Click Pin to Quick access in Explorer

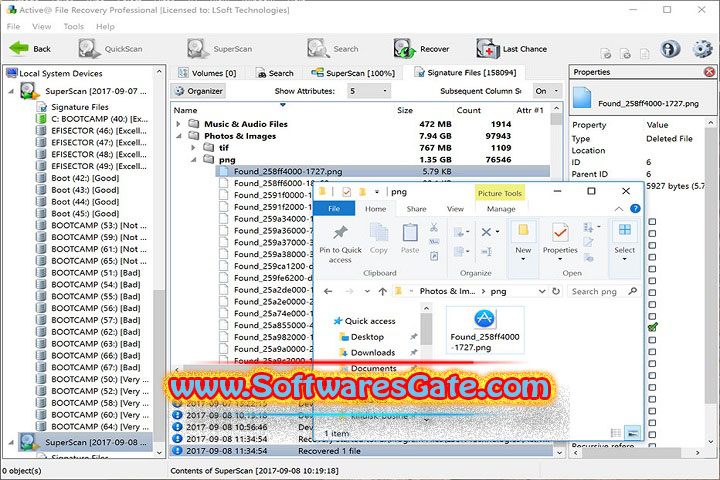click(x=340, y=244)
